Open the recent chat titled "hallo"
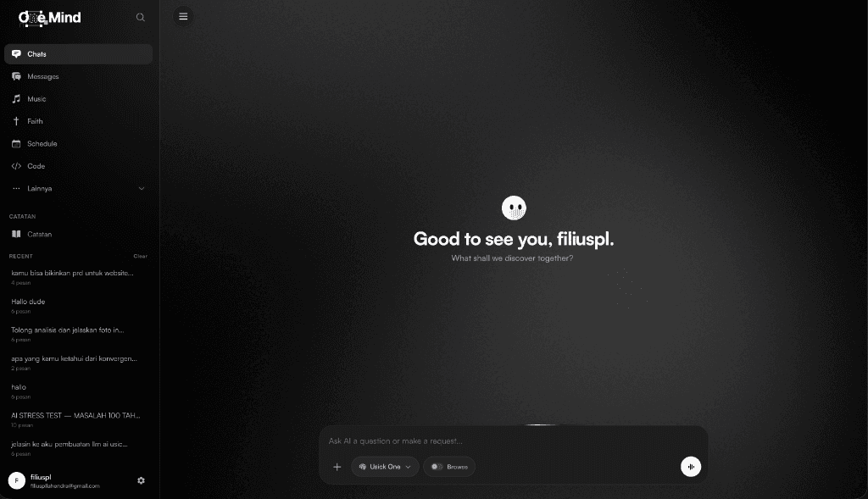 (78, 391)
